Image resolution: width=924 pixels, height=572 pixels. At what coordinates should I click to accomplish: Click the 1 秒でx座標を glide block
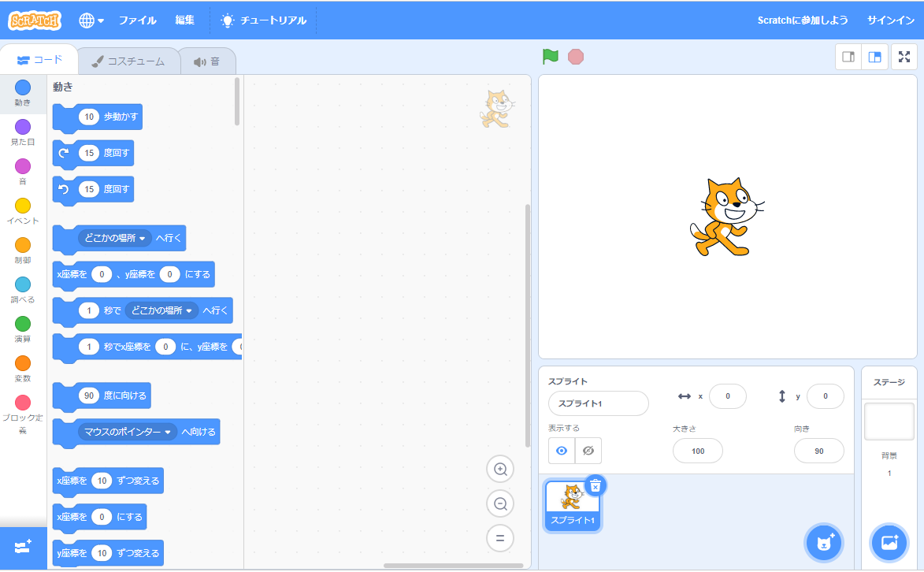[147, 347]
